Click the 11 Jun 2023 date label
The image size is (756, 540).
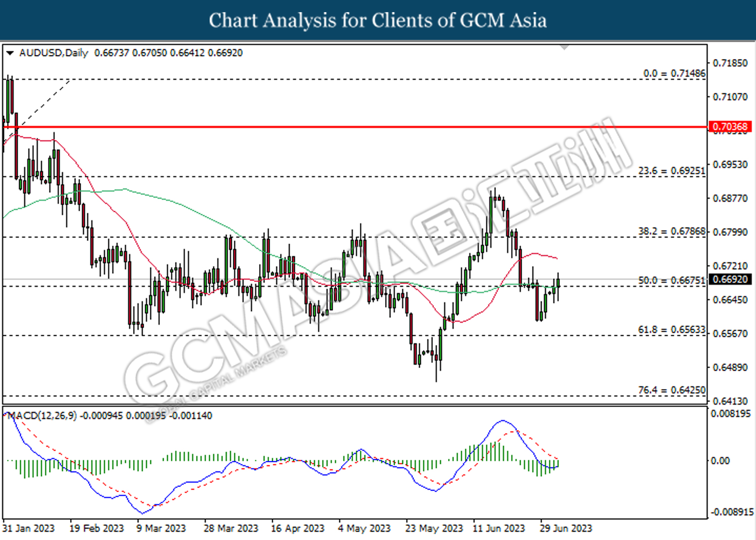pyautogui.click(x=498, y=528)
